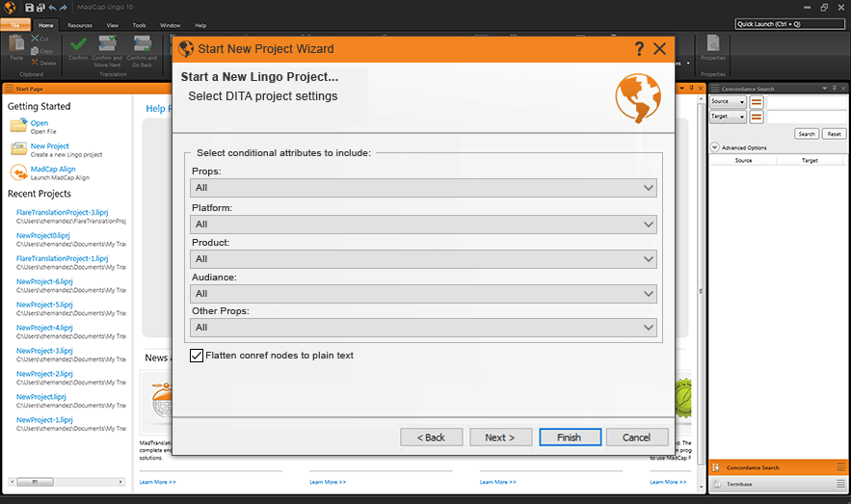The image size is (851, 504).
Task: Click the MadCap Lingo globe logo in title bar
Action: [x=10, y=8]
